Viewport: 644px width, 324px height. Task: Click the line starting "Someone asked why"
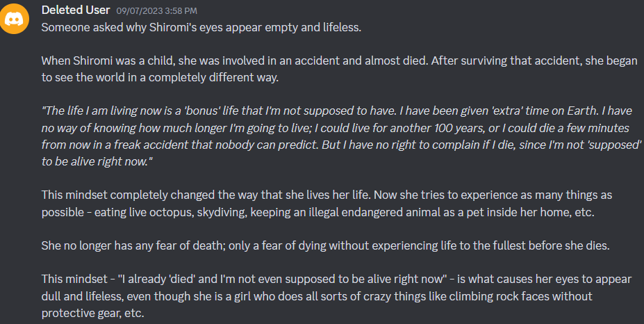(201, 27)
